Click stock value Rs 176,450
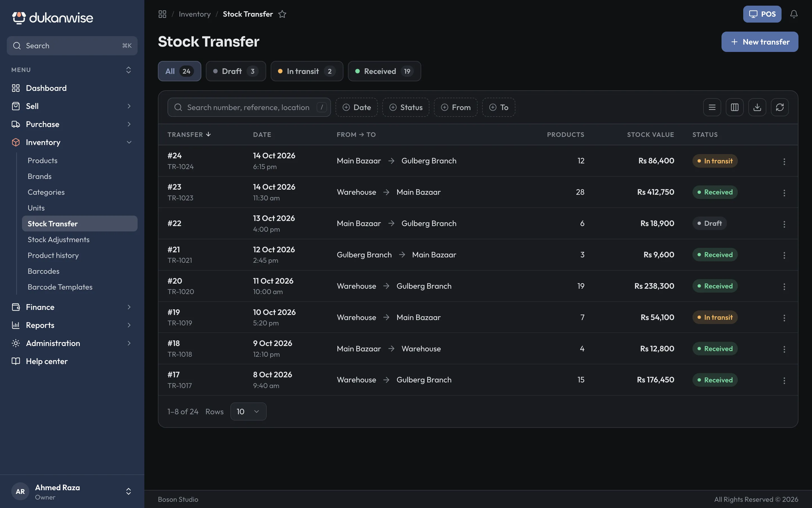812x508 pixels. coord(655,380)
